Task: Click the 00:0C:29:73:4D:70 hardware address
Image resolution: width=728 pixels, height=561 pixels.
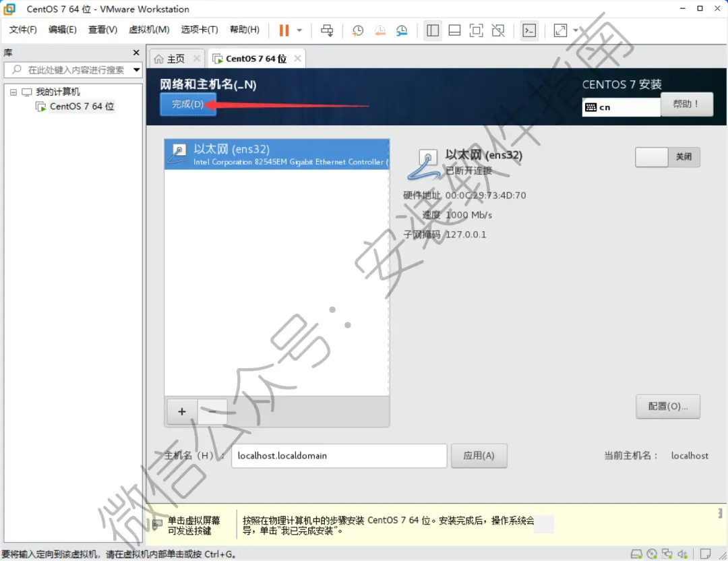Action: [x=485, y=196]
